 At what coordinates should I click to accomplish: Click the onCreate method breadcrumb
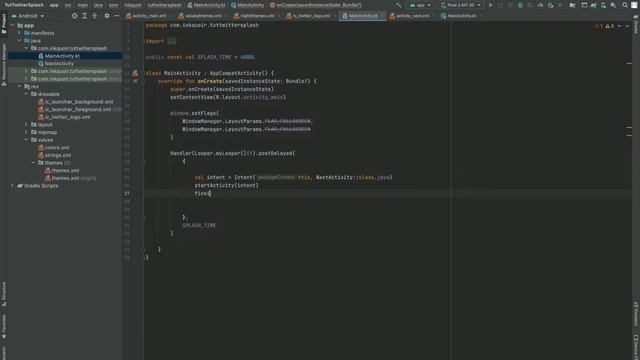tap(316, 5)
